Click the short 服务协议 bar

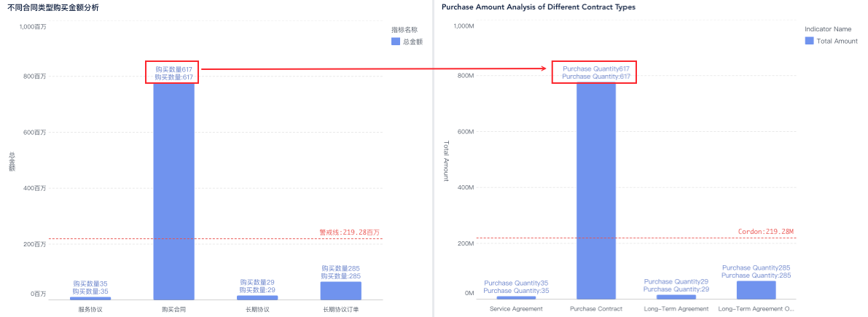click(x=90, y=297)
